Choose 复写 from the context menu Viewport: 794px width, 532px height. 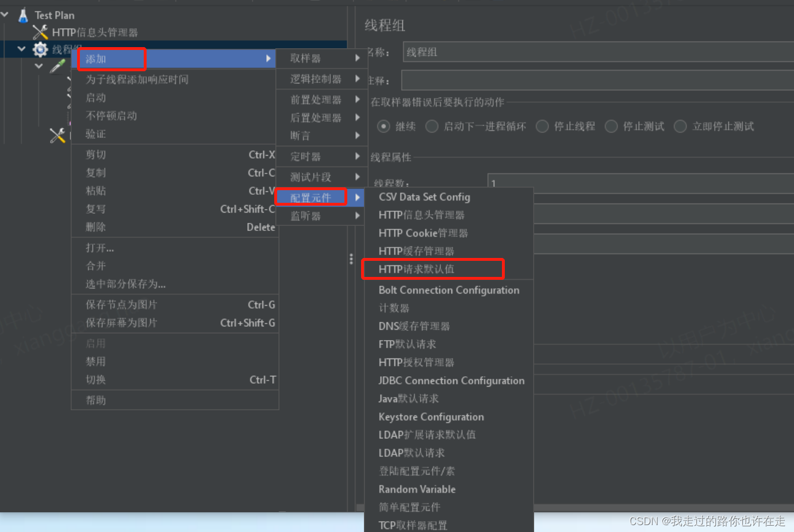[x=175, y=209]
